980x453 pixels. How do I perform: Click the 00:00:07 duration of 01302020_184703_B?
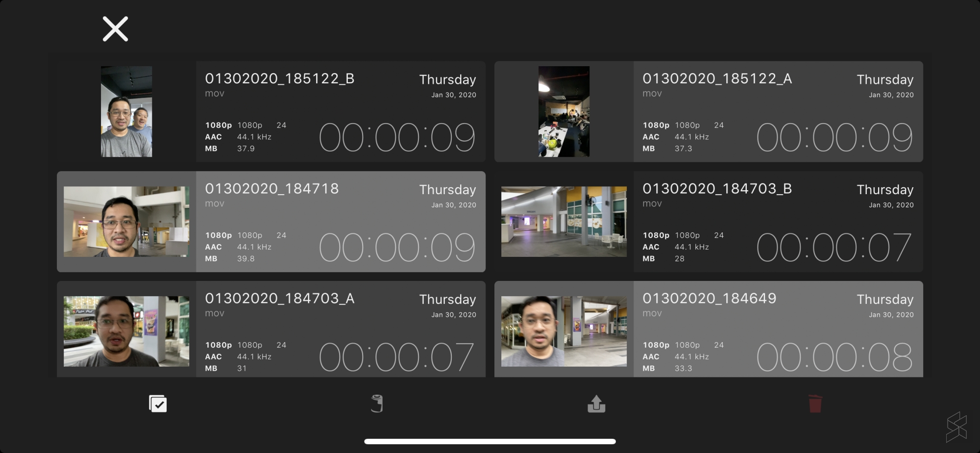pos(834,247)
